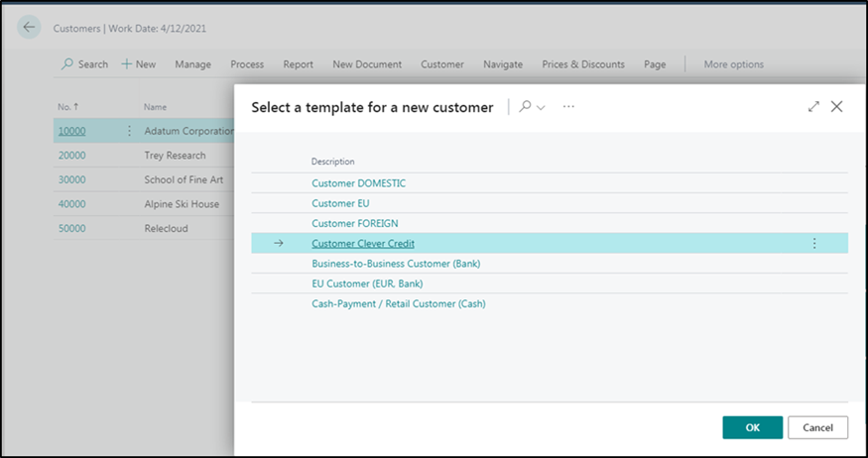Open customer number 40000
The width and height of the screenshot is (868, 458).
coord(72,204)
